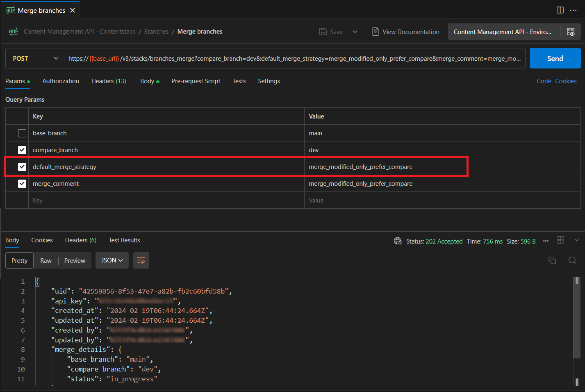This screenshot has width=585, height=392.
Task: Copy the response body
Action: [552, 260]
